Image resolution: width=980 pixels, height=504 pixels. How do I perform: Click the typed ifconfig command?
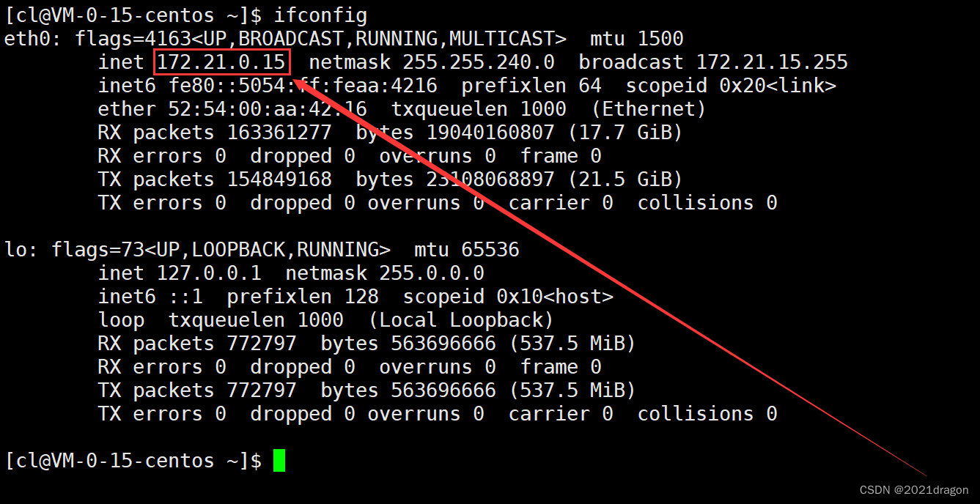click(320, 15)
